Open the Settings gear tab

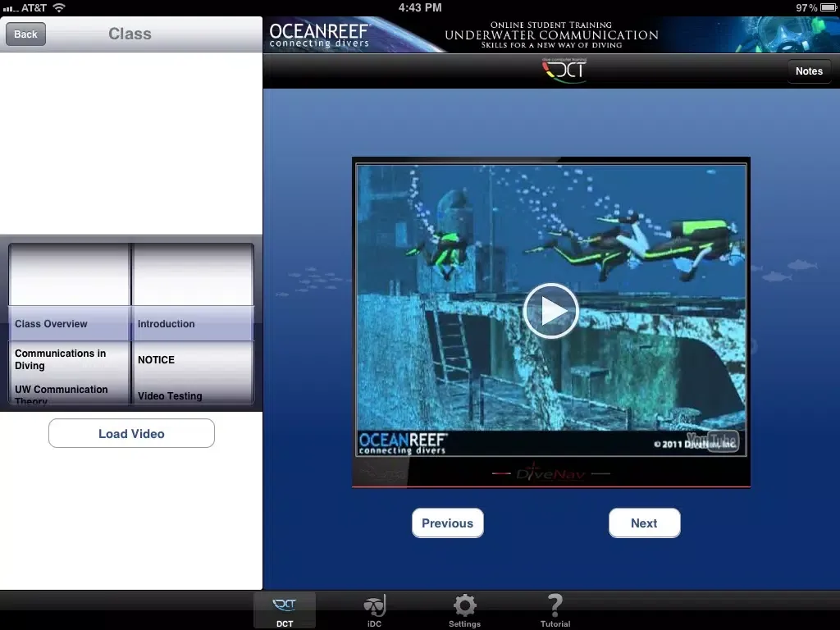pyautogui.click(x=464, y=611)
